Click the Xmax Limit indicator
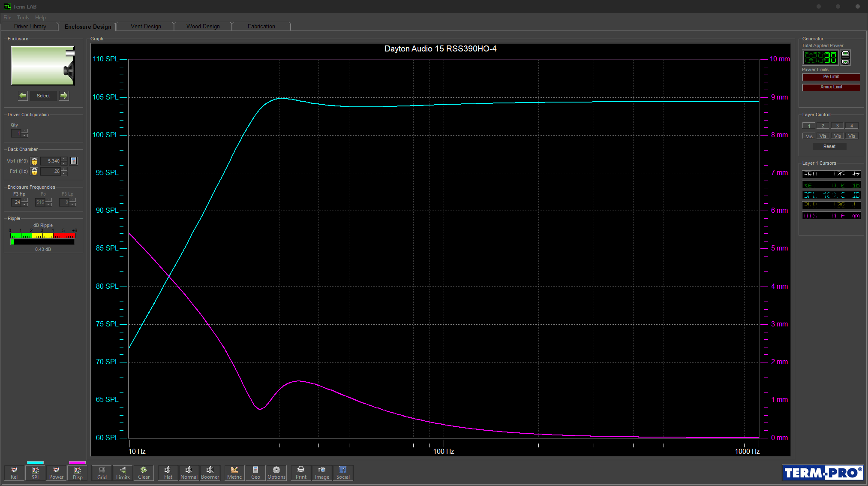Image resolution: width=868 pixels, height=486 pixels. (x=831, y=87)
